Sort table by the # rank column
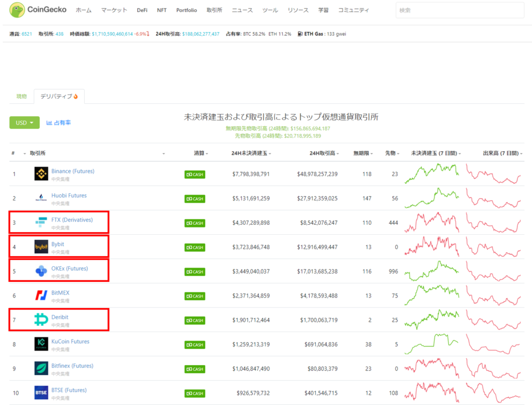 point(13,153)
